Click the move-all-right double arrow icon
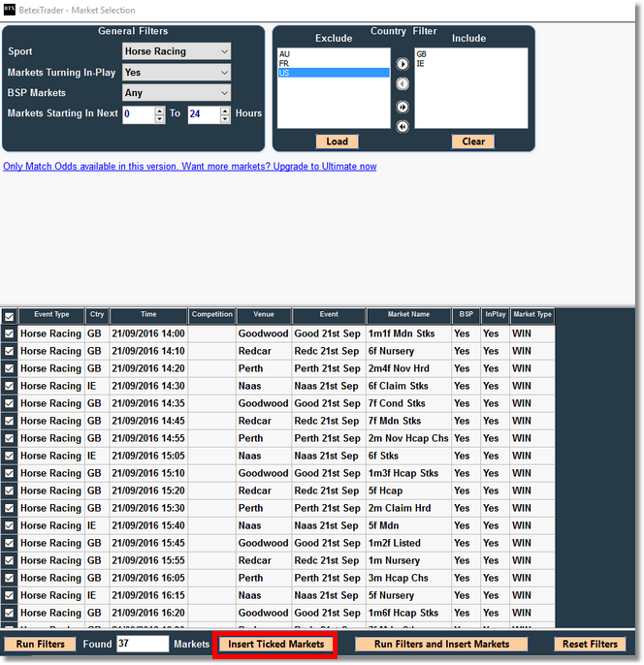This screenshot has height=665, width=644. (402, 107)
